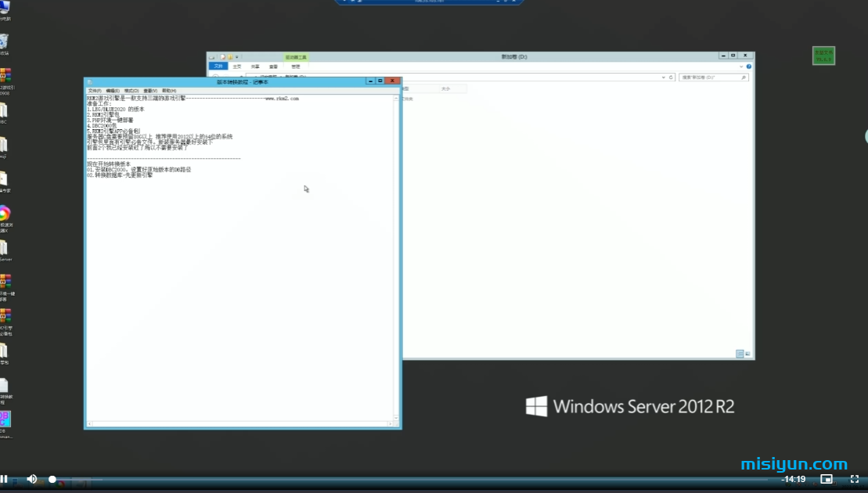Minimize the 新加卷 (D:) Explorer window
Viewport: 868px width, 493px height.
click(723, 56)
